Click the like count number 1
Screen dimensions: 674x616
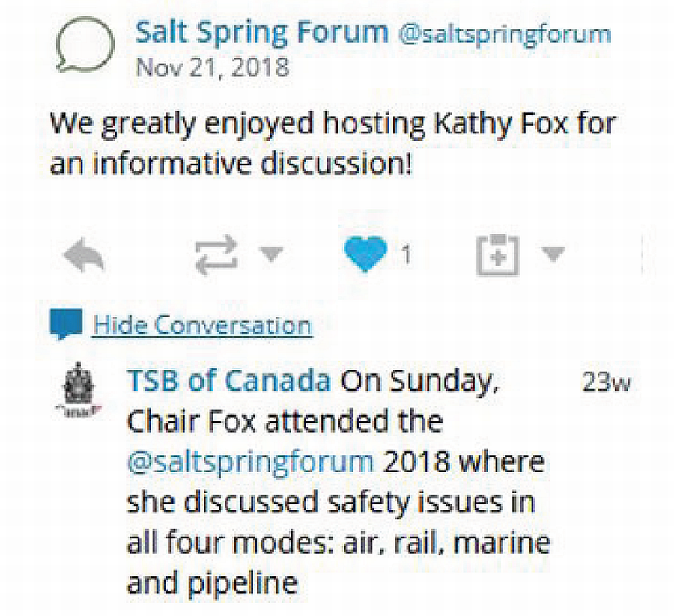tap(405, 257)
